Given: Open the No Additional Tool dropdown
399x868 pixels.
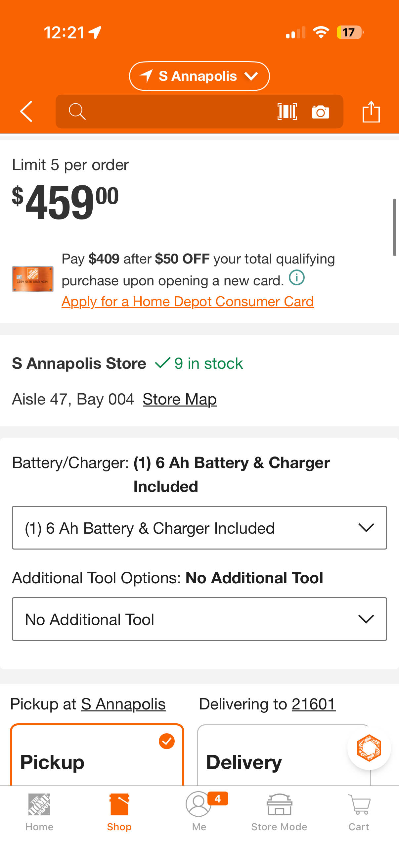Looking at the screenshot, I should [199, 619].
